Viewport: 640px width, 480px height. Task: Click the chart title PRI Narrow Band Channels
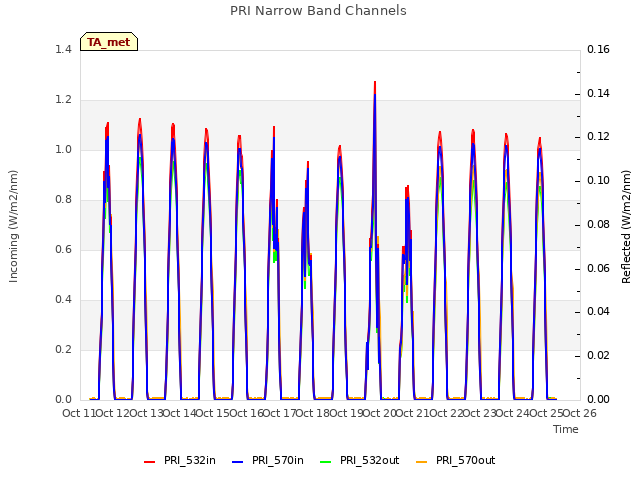(x=318, y=11)
